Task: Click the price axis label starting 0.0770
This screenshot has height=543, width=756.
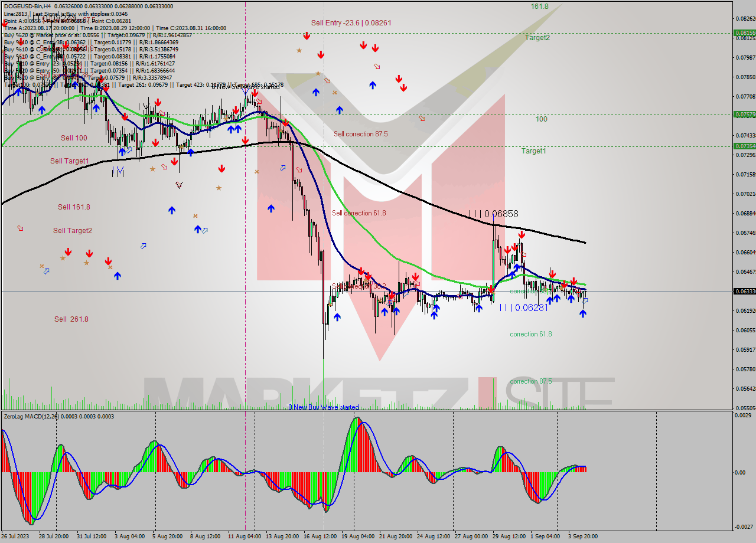Action: 746,96
